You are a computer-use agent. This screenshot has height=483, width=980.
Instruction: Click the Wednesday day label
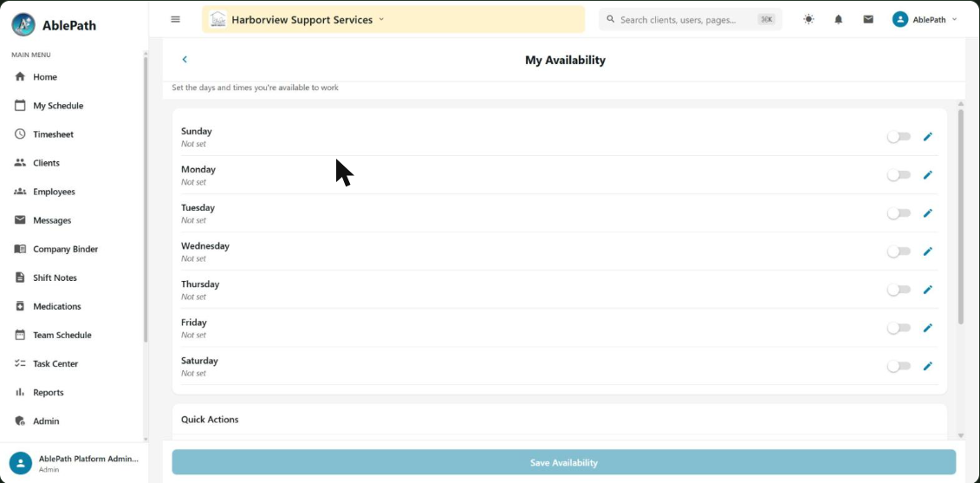(205, 246)
